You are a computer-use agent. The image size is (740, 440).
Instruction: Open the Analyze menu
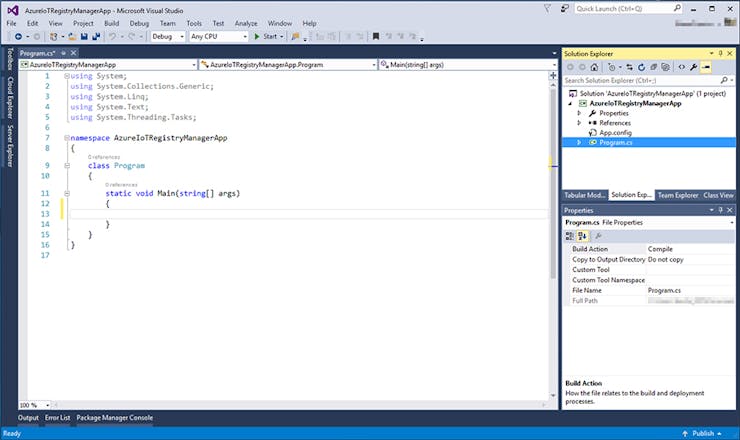coord(246,23)
